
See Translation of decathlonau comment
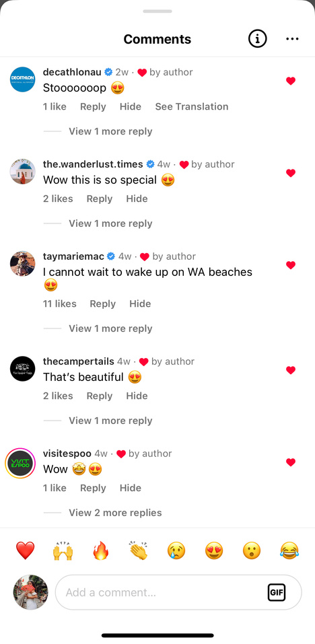pyautogui.click(x=192, y=107)
